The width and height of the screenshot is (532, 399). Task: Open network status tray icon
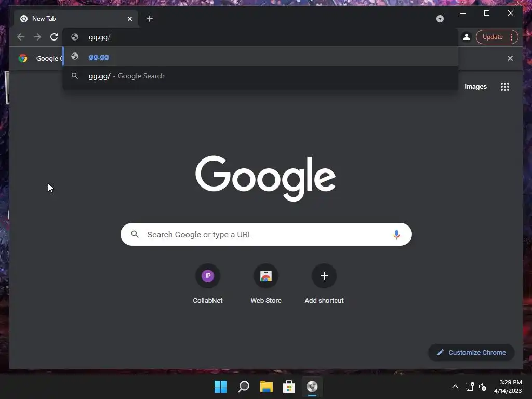(469, 387)
